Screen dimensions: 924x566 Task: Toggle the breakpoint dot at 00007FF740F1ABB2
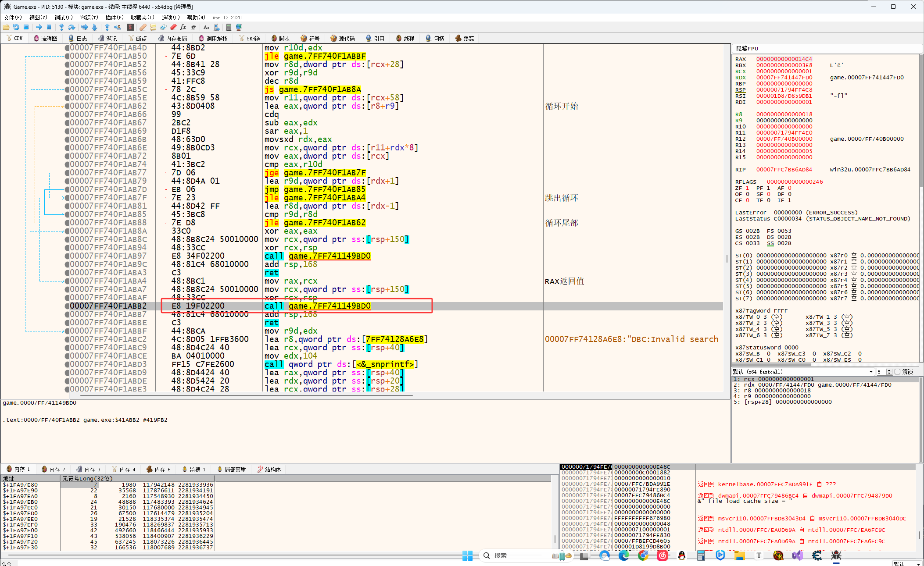(x=67, y=306)
